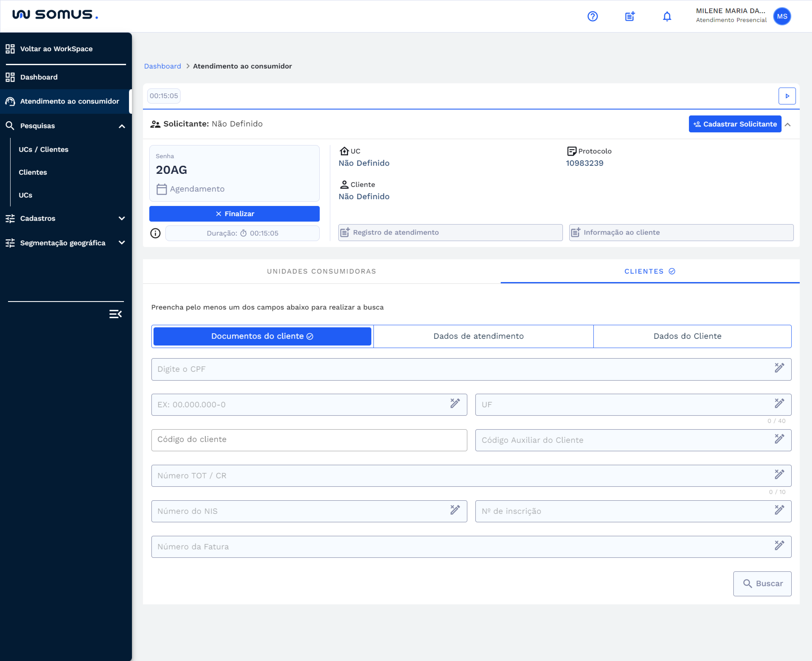Select the Dados de atendimento option
Screen dimensions: 812x661
click(478, 336)
